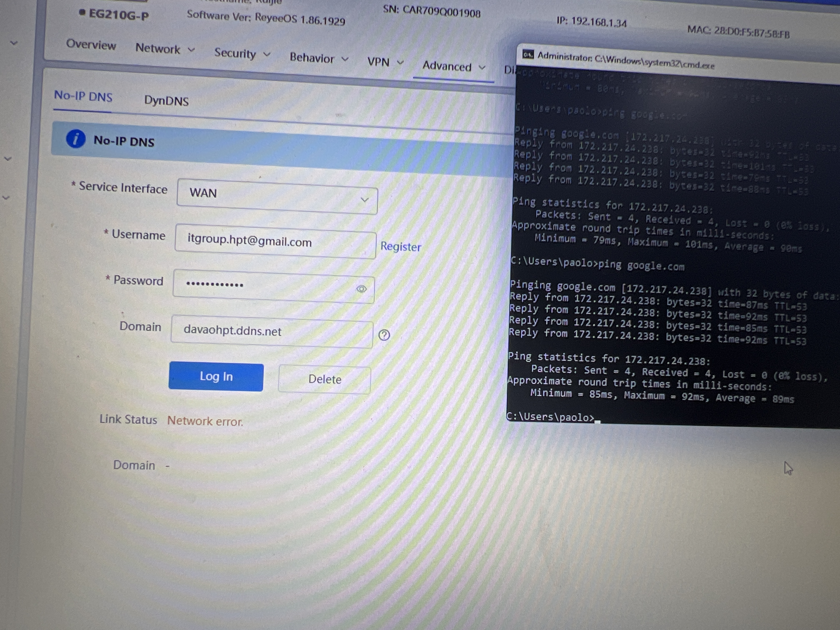Click the 'MAC: 28:D0:F5:B7:58:FB' text
840x630 pixels.
tap(738, 32)
